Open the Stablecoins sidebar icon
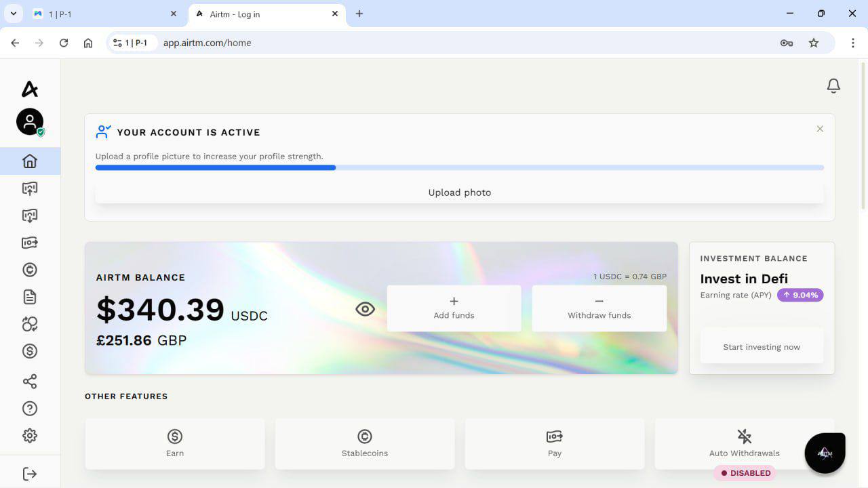868x488 pixels. coord(30,270)
